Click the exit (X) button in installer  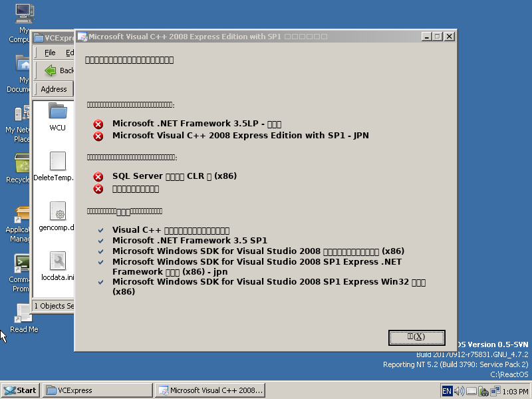417,338
